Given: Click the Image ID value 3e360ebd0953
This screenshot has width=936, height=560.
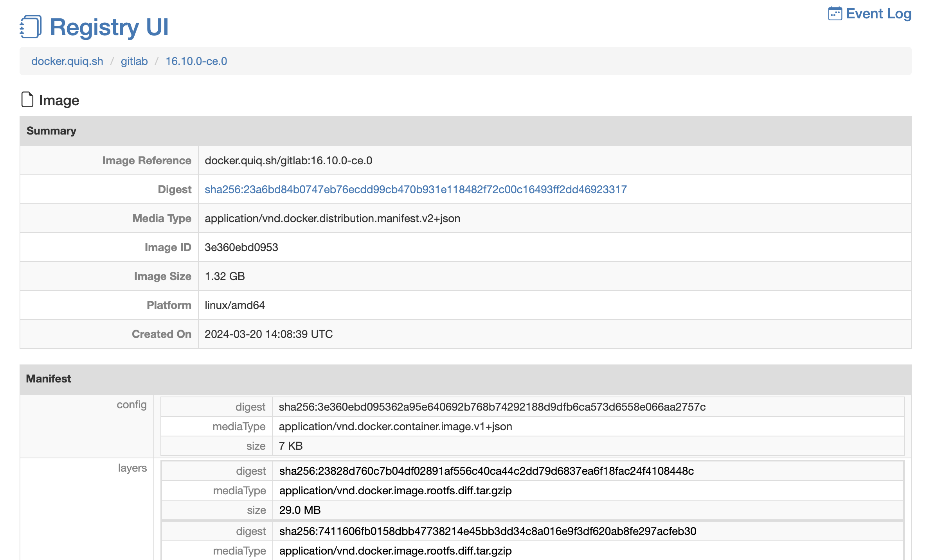Looking at the screenshot, I should tap(241, 247).
